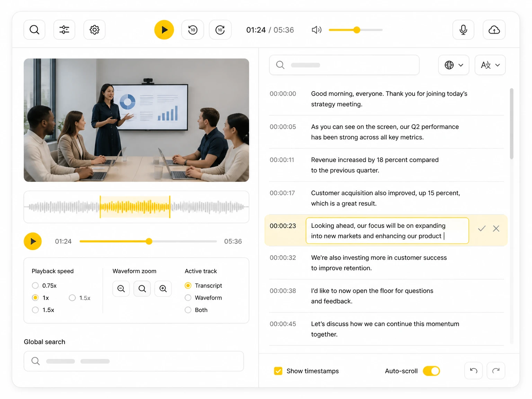Screen dimensions: 532x399
Task: Open settings gear in top toolbar
Action: 95,30
